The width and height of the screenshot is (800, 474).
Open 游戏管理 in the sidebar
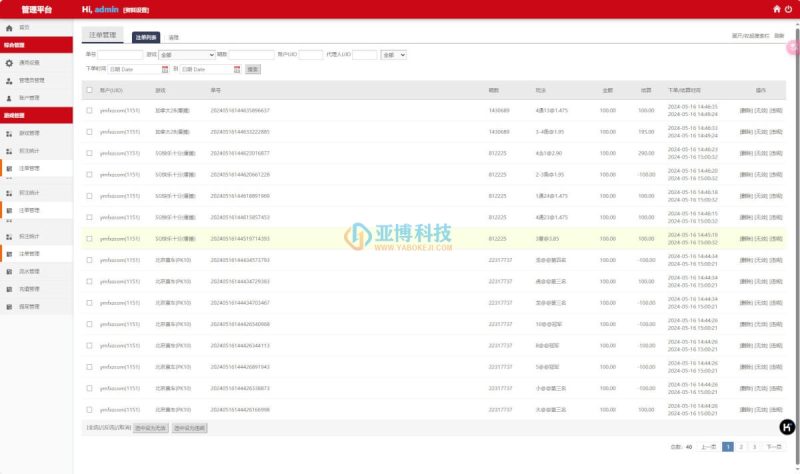pyautogui.click(x=36, y=133)
